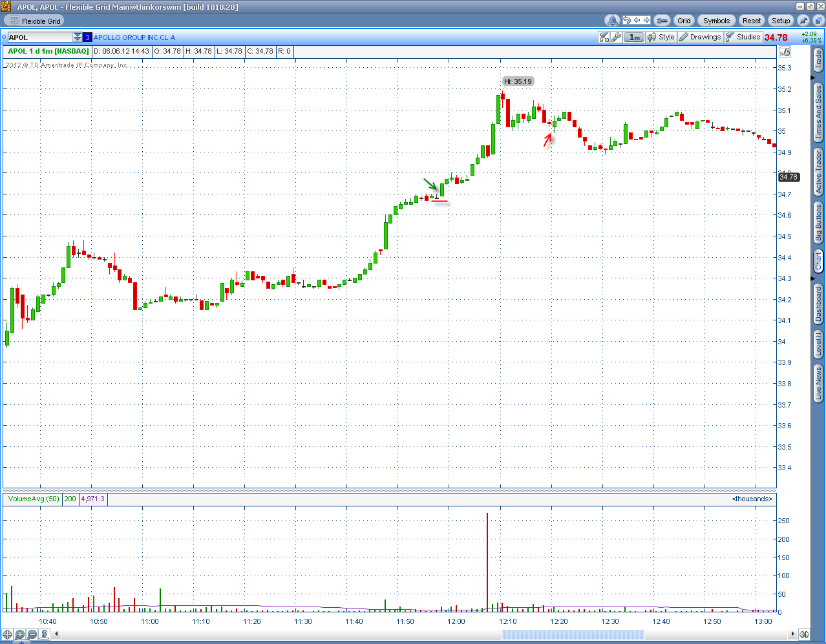Open the APOL symbol dropdown arrow
The height and width of the screenshot is (644, 826).
coord(78,37)
